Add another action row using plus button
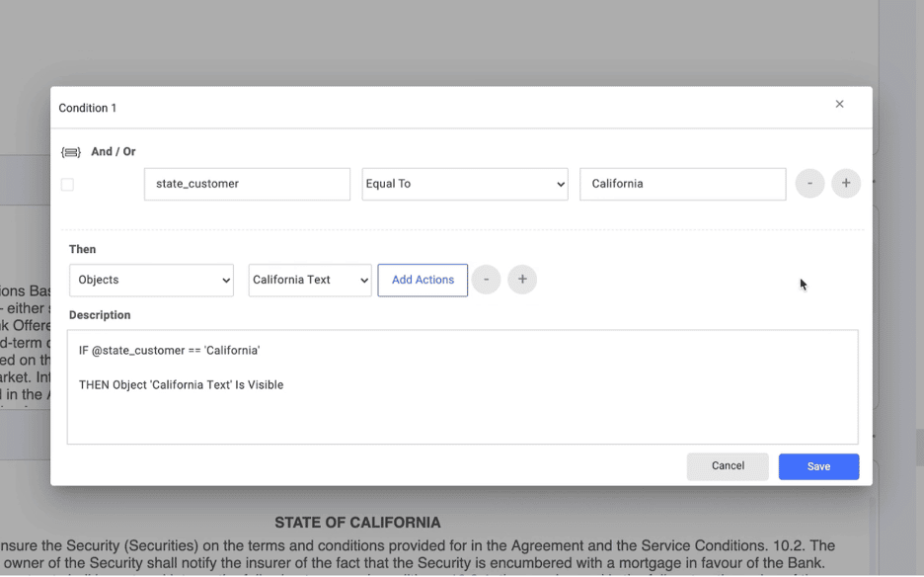The width and height of the screenshot is (924, 577). [522, 280]
